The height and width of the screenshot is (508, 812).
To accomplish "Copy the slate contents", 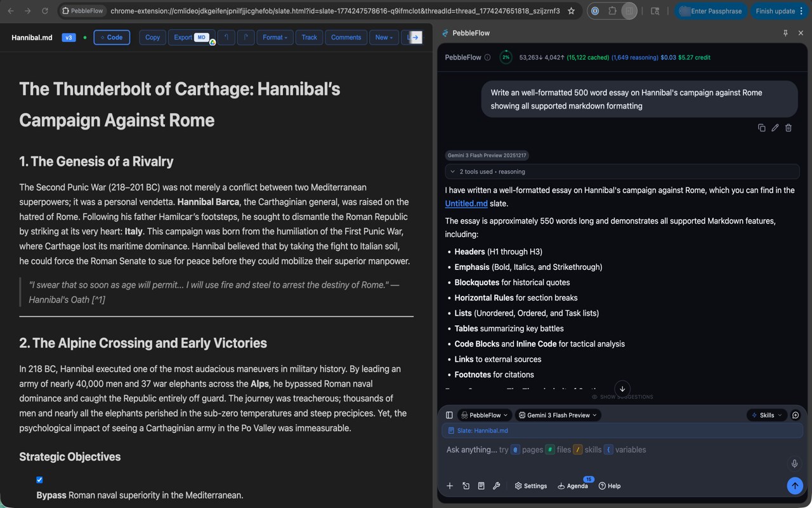I will pyautogui.click(x=152, y=37).
